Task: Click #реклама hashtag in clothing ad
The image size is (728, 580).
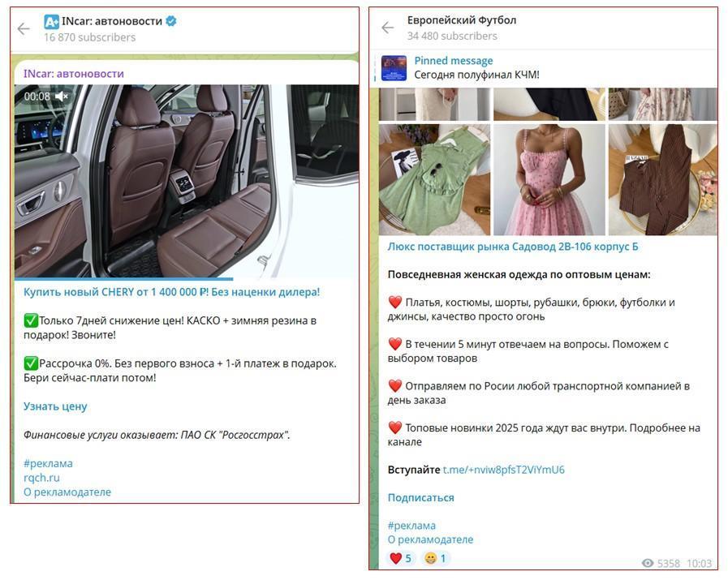Action: coord(411,526)
